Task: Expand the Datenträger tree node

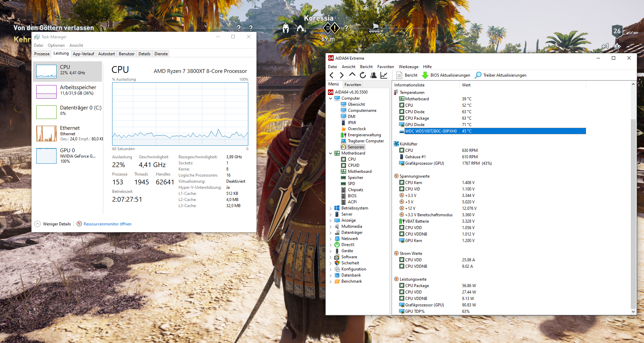Action: 331,233
